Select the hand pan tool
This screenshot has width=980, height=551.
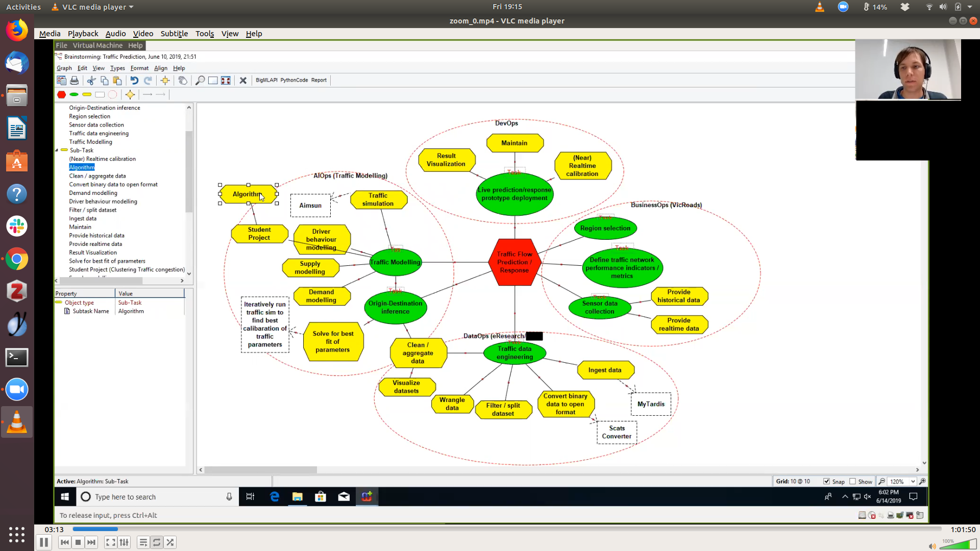[x=183, y=80]
